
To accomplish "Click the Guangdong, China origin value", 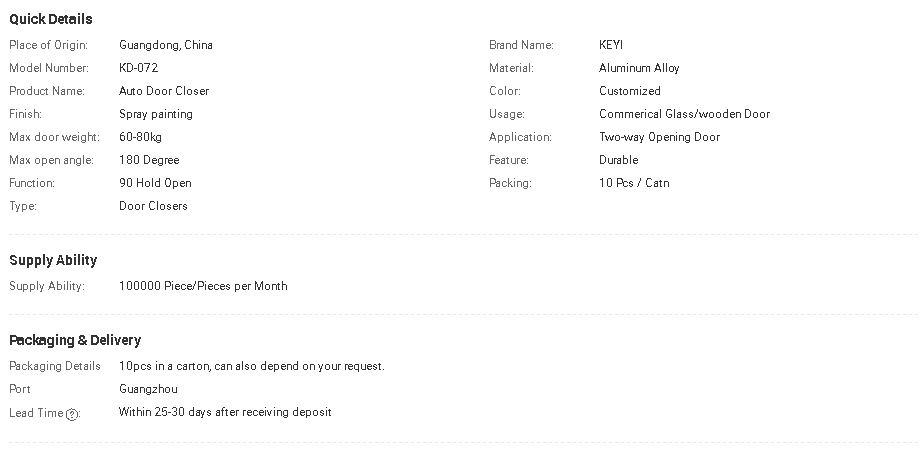I will click(x=165, y=45).
